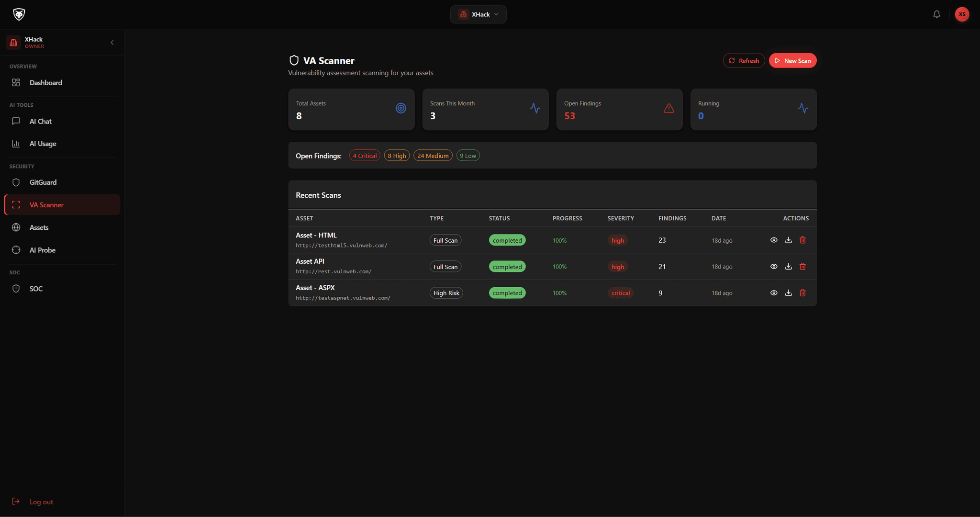Click the 100% progress of Asset - HTML
The image size is (980, 517).
tap(559, 240)
